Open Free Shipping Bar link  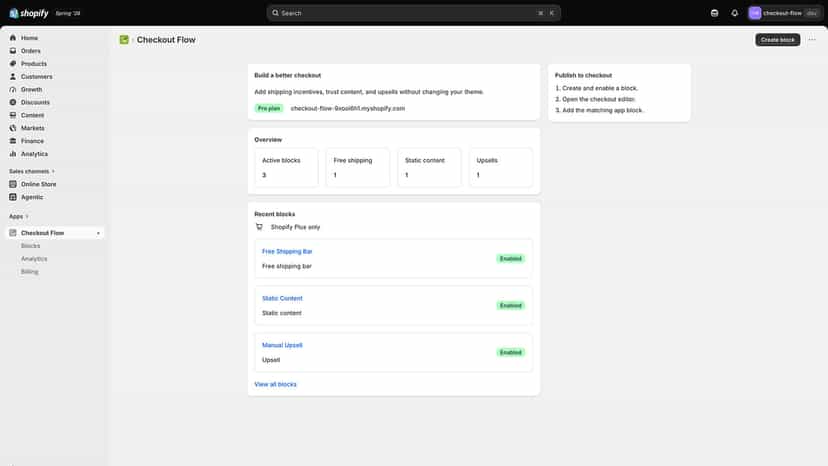tap(287, 251)
